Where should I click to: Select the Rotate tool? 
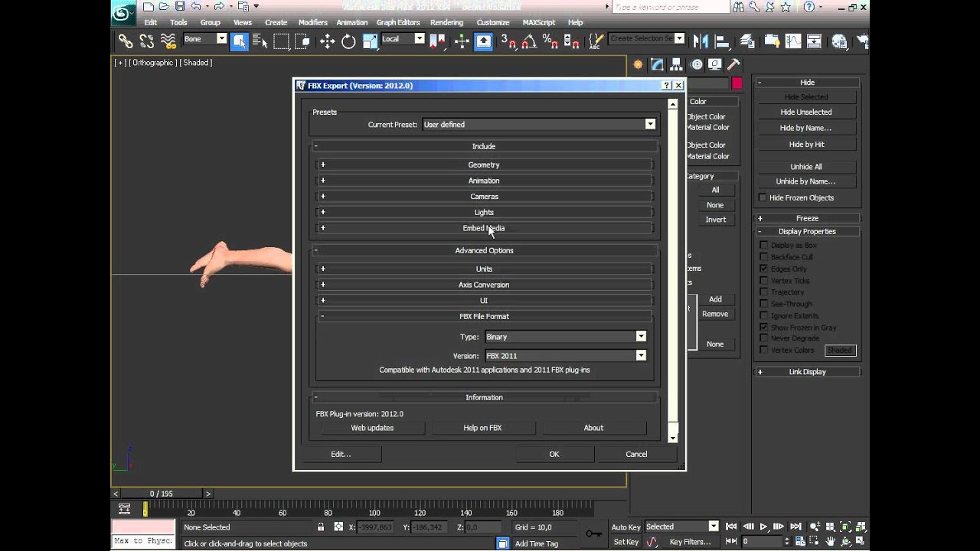[348, 41]
